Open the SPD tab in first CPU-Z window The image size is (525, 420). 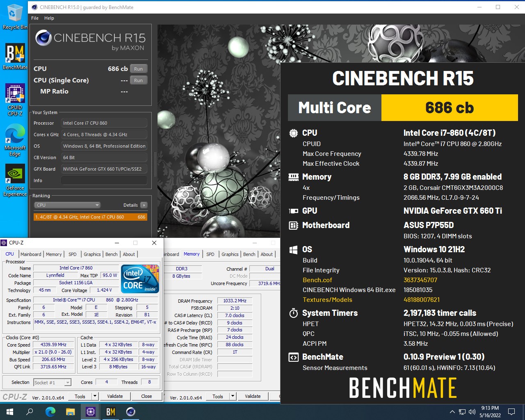tap(73, 254)
